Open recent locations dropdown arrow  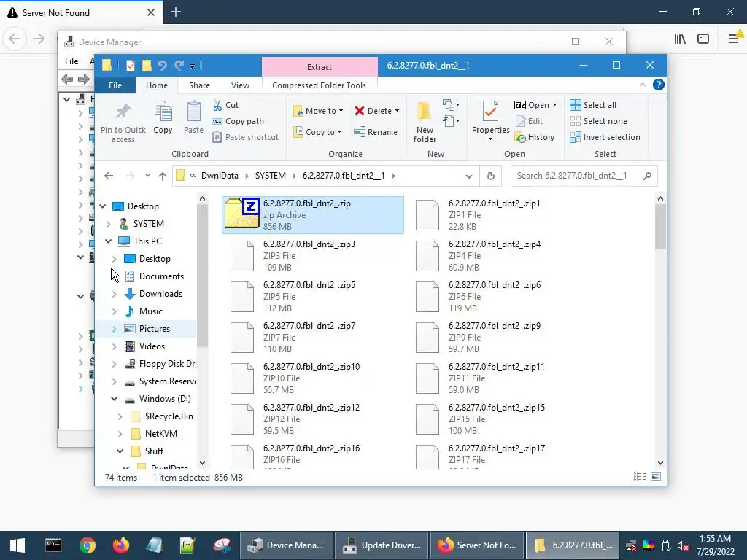point(147,176)
